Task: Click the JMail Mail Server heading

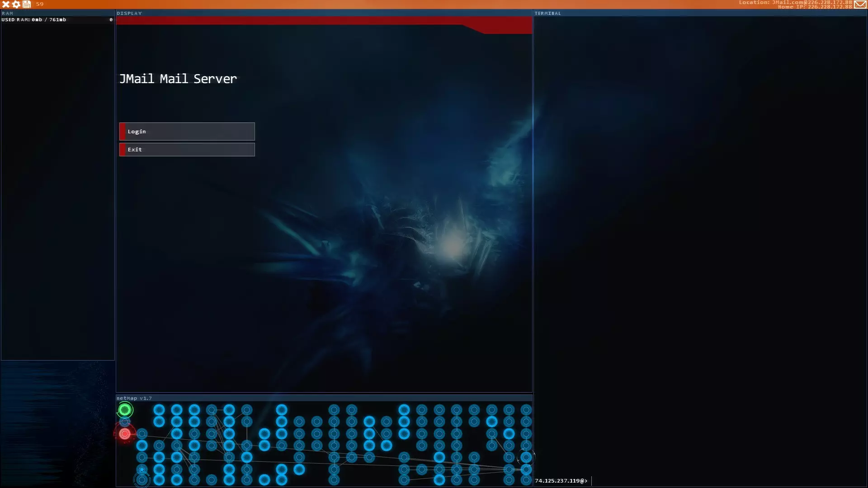Action: coord(178,79)
